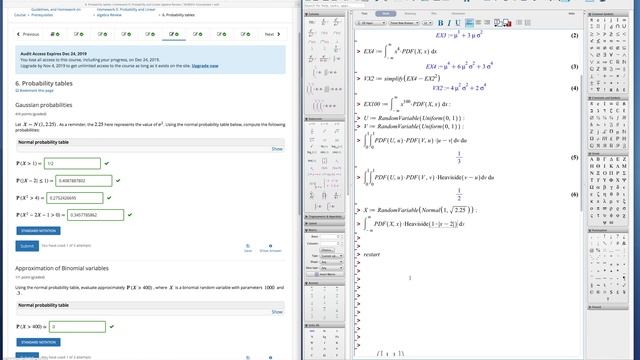Viewport: 640px width, 360px height.
Task: Click the Upgrade now link
Action: [205, 66]
